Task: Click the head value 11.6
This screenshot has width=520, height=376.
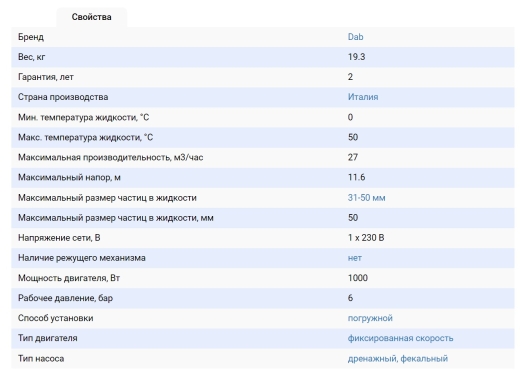Action: point(356,177)
